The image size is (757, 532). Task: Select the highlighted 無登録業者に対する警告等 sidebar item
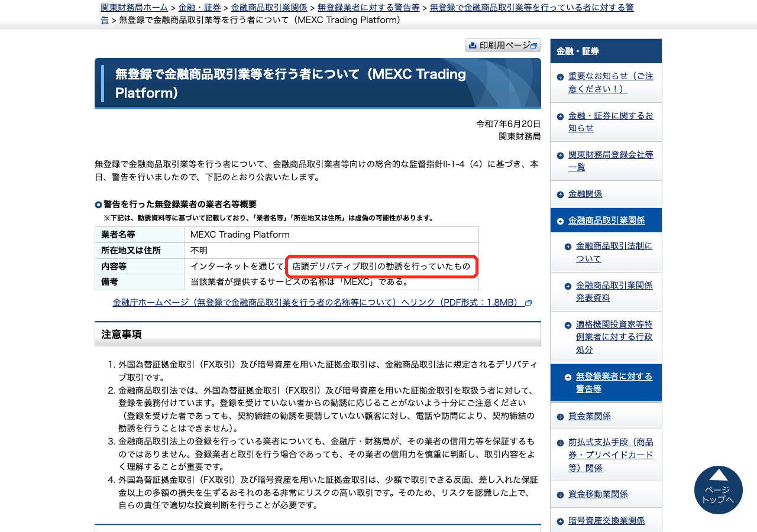[x=606, y=383]
